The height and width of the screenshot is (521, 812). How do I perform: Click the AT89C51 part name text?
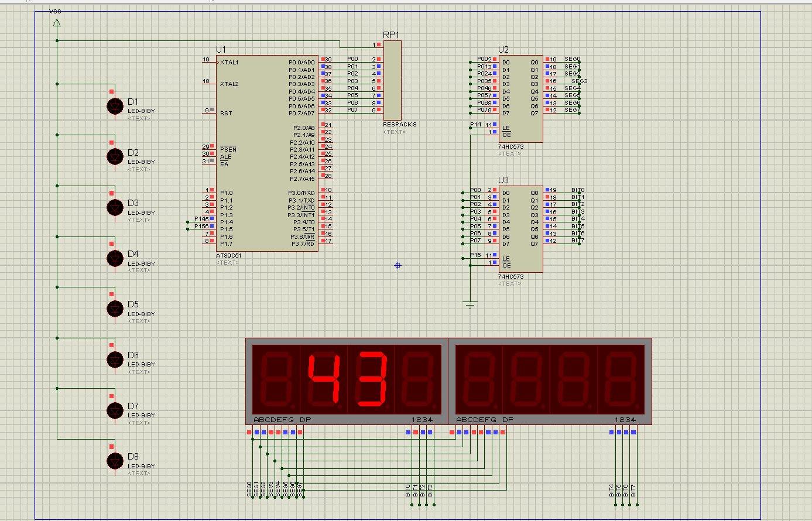[x=228, y=256]
